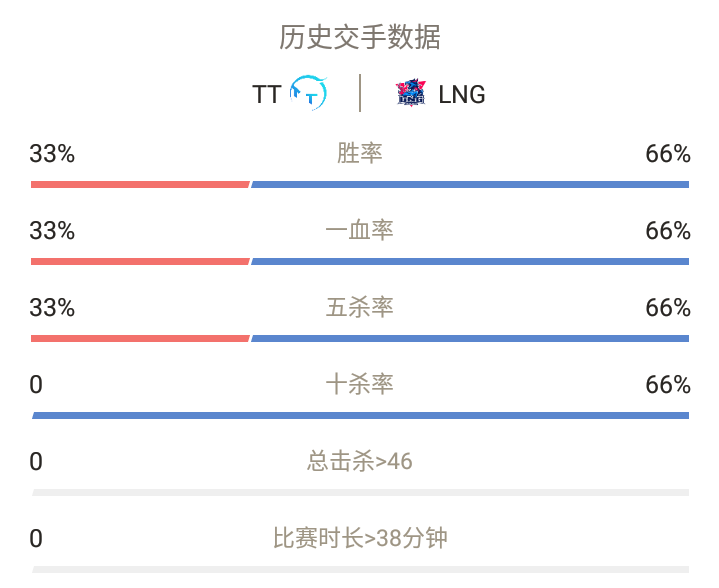Click the 33% value beside 胜率
719x588 pixels.
(x=52, y=154)
